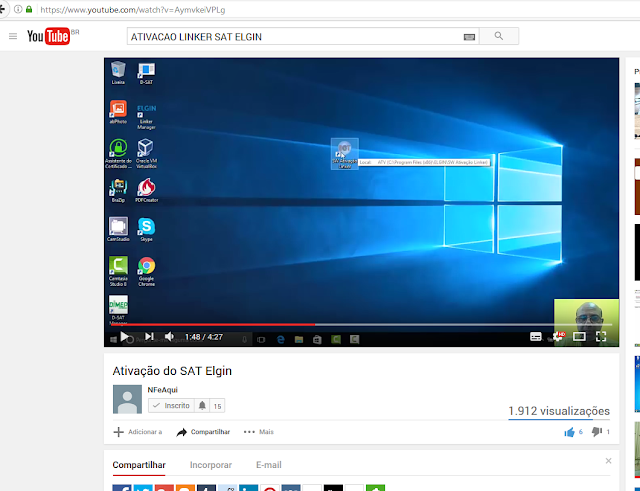
Task: Click the DIMEP D-SAT Manager icon in video
Action: [x=118, y=309]
